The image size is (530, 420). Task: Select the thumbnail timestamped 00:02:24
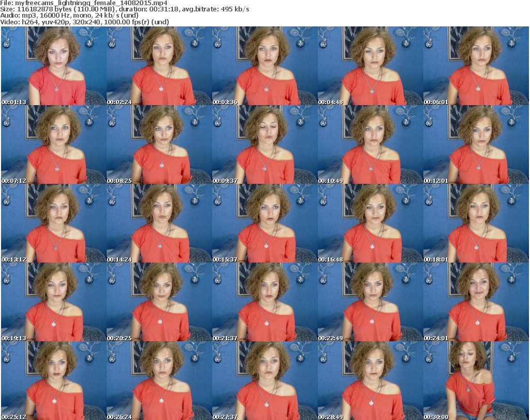pyautogui.click(x=159, y=66)
